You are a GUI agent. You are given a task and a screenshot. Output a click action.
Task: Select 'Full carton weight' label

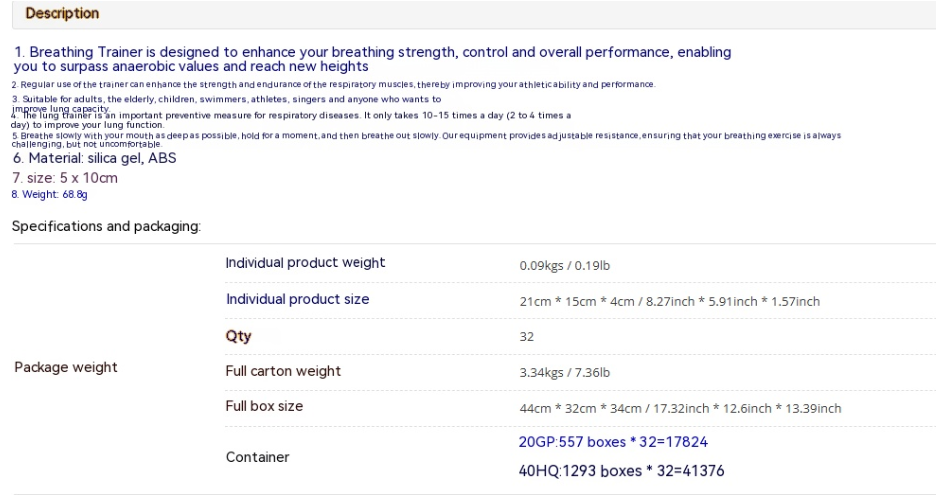click(x=283, y=371)
